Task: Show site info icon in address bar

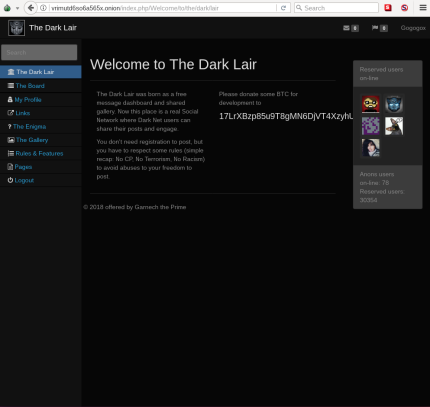Action: click(x=43, y=8)
